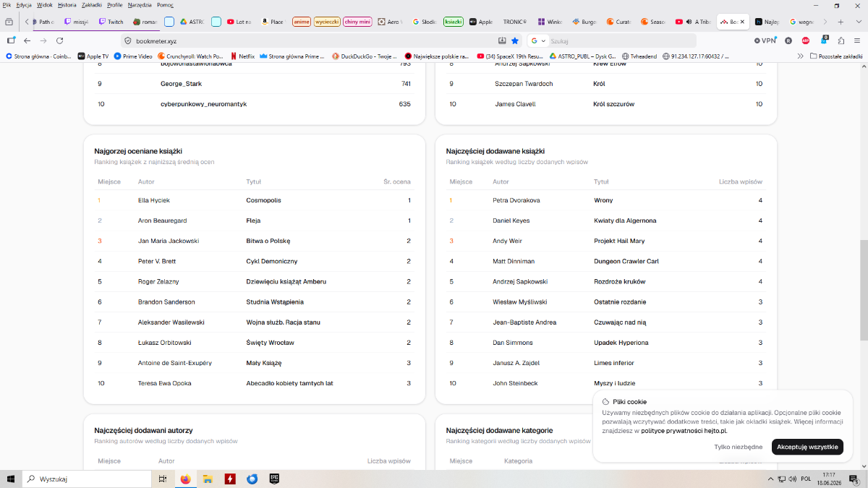
Task: Open Epic Games launcher on the taskbar
Action: (x=275, y=479)
